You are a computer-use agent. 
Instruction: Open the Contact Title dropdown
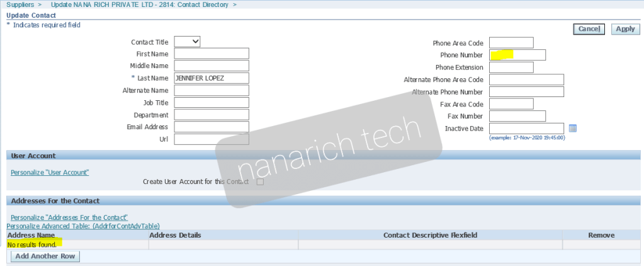tap(187, 42)
